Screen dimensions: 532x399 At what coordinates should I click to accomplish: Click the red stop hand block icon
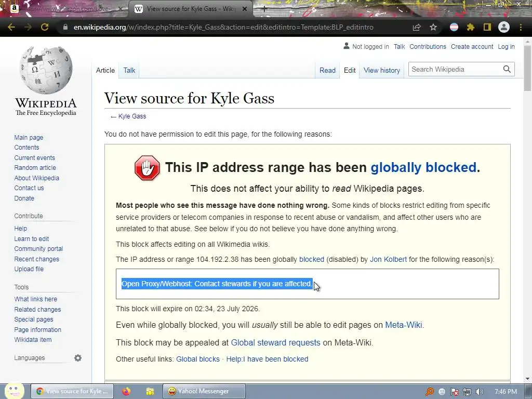(147, 168)
